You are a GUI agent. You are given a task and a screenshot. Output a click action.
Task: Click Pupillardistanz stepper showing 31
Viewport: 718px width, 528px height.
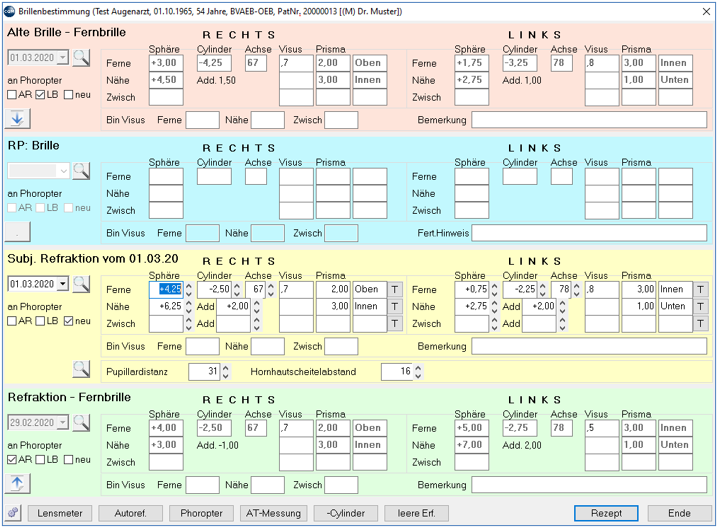pyautogui.click(x=225, y=371)
